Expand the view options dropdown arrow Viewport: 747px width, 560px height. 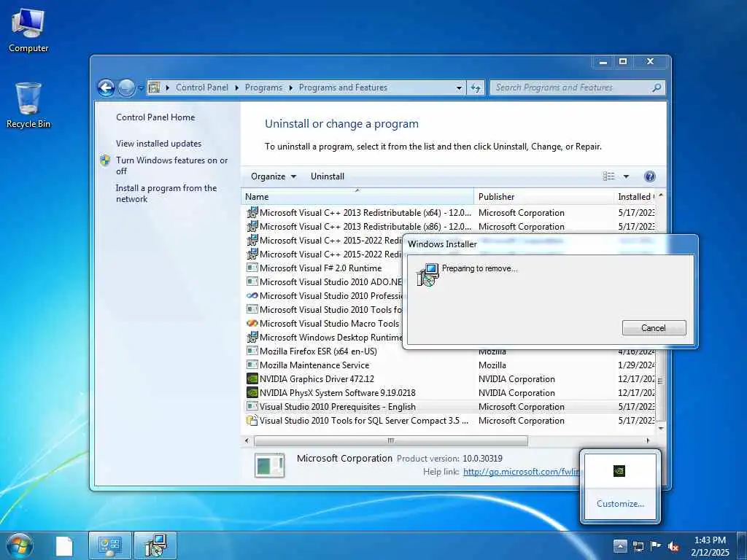(x=626, y=176)
